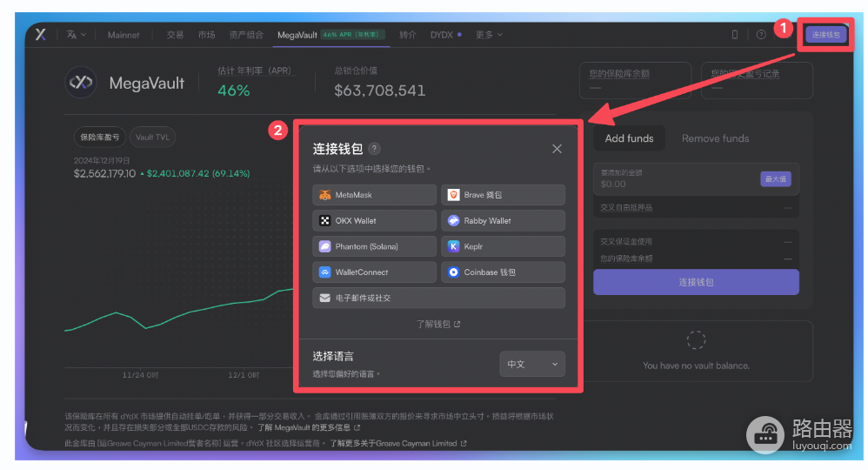Go to the 市场 nav tab
This screenshot has width=868, height=470.
tap(206, 35)
